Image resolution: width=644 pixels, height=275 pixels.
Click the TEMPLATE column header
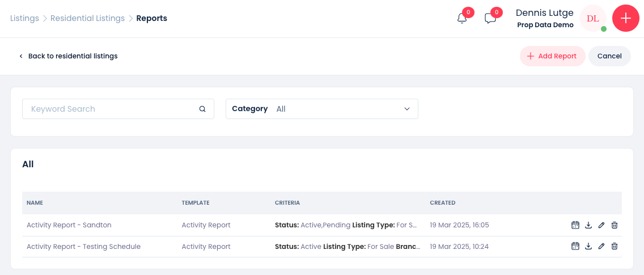coord(196,202)
